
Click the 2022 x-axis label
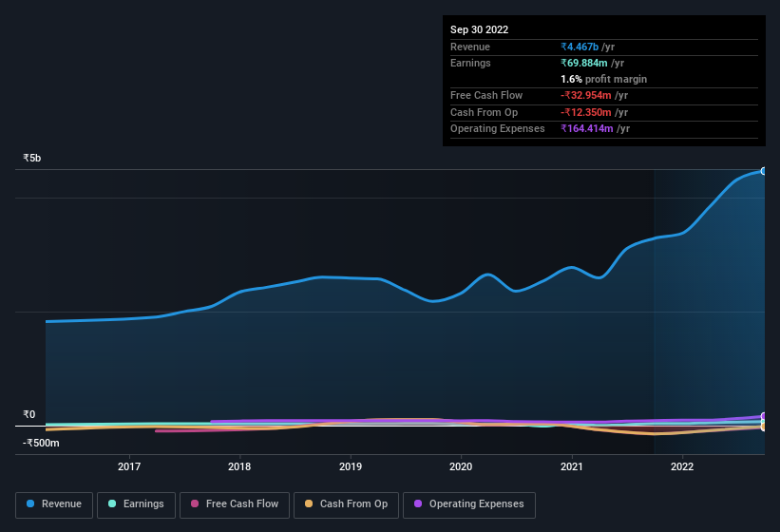(x=682, y=466)
